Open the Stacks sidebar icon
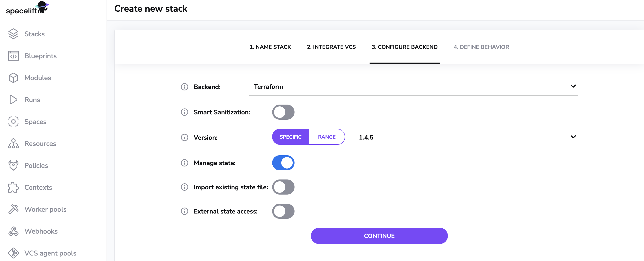This screenshot has height=261, width=644. pyautogui.click(x=13, y=34)
